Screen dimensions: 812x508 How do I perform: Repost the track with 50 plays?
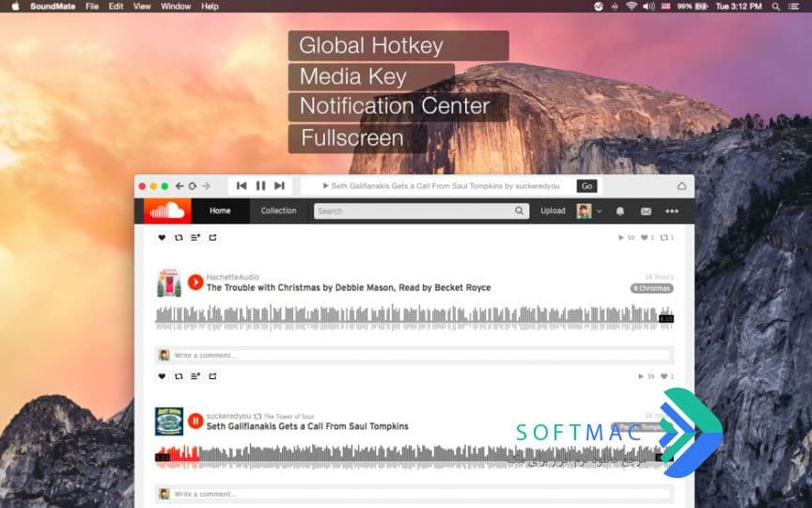coord(179,237)
